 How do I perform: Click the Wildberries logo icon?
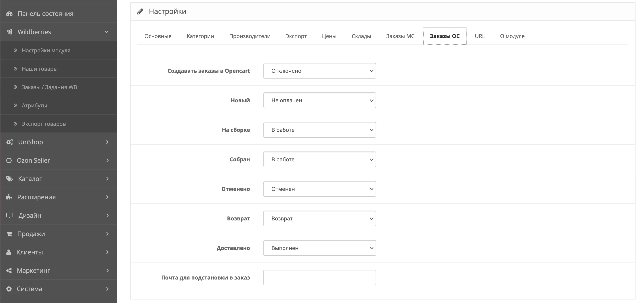point(9,32)
